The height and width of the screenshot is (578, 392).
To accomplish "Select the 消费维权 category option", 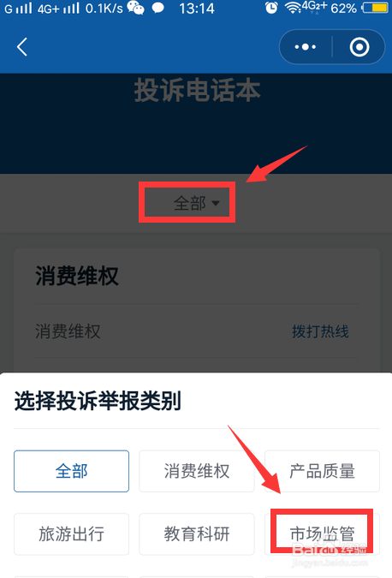I will click(x=197, y=471).
